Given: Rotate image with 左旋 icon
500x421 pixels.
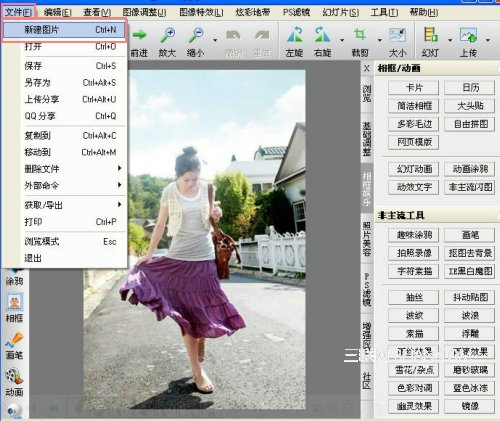Looking at the screenshot, I should pyautogui.click(x=295, y=34).
